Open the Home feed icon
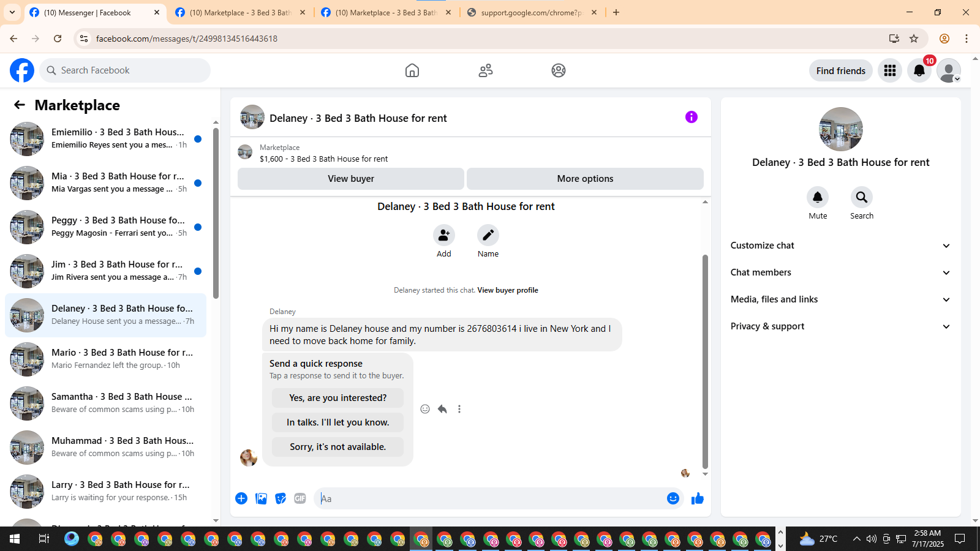Viewport: 980px width, 551px height. (412, 70)
